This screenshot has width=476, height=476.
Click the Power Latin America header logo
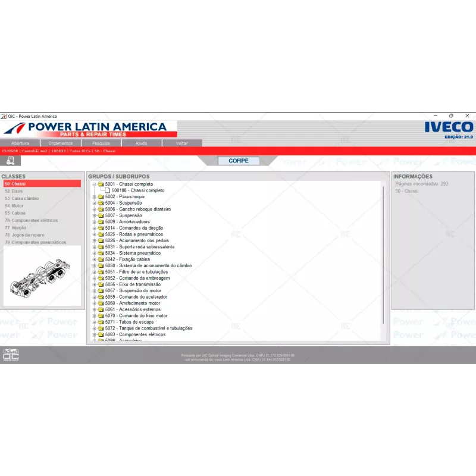[x=89, y=127]
